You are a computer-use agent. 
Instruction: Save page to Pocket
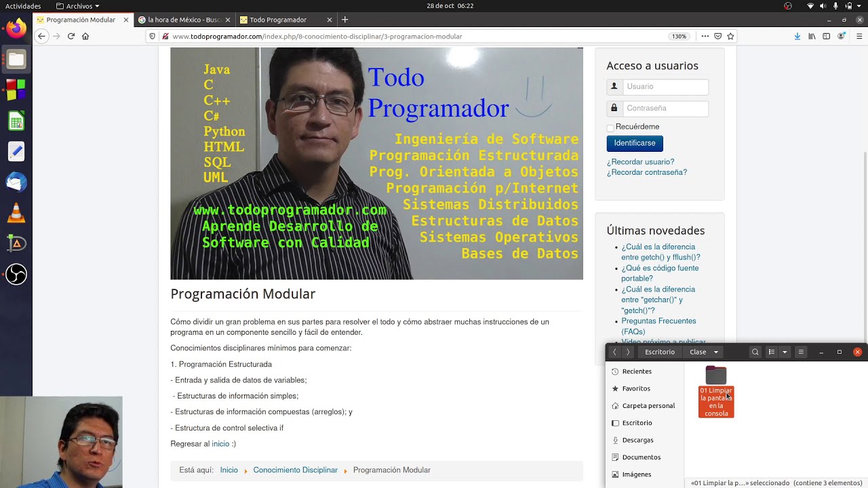click(718, 37)
